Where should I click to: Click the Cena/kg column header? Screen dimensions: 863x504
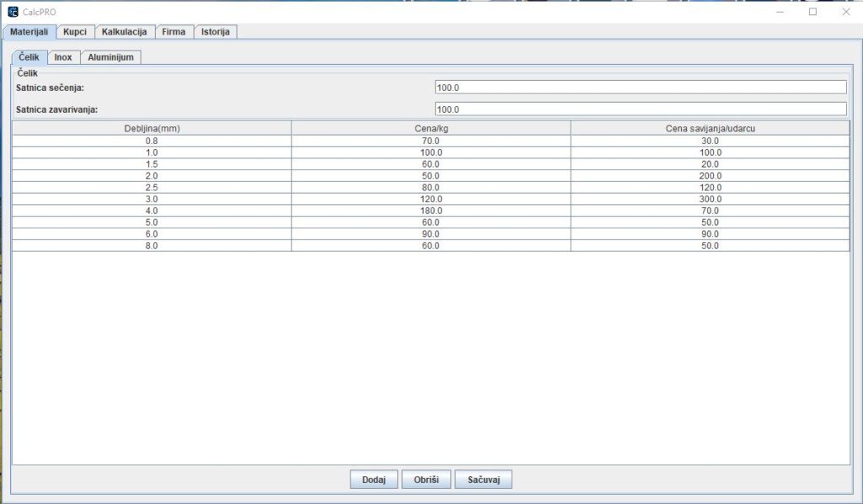(x=431, y=128)
